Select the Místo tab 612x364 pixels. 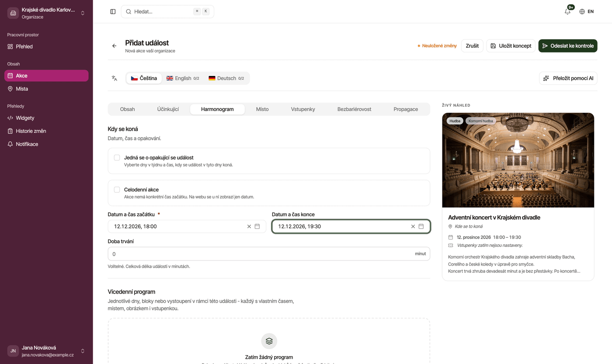[262, 109]
